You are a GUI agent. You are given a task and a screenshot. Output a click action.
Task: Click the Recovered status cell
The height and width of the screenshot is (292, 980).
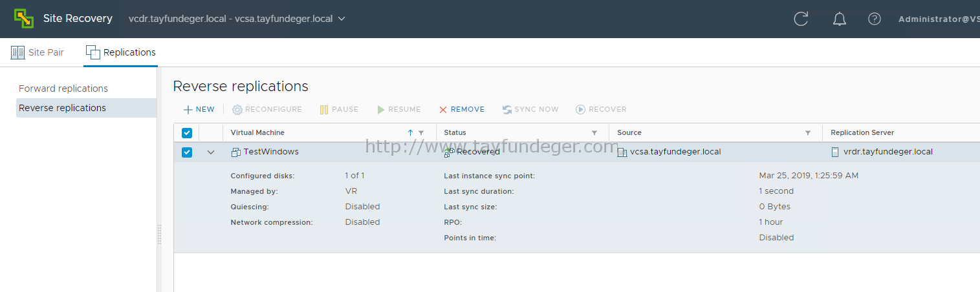point(478,152)
